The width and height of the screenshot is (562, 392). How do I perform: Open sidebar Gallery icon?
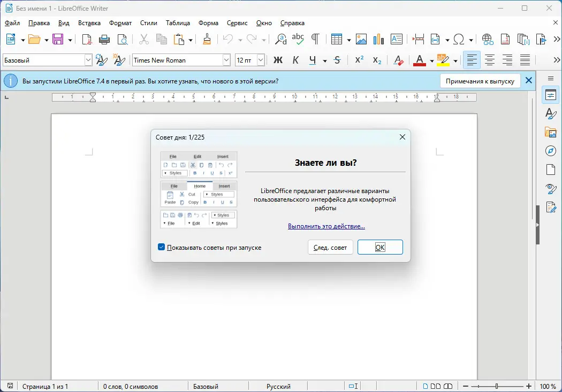(551, 132)
